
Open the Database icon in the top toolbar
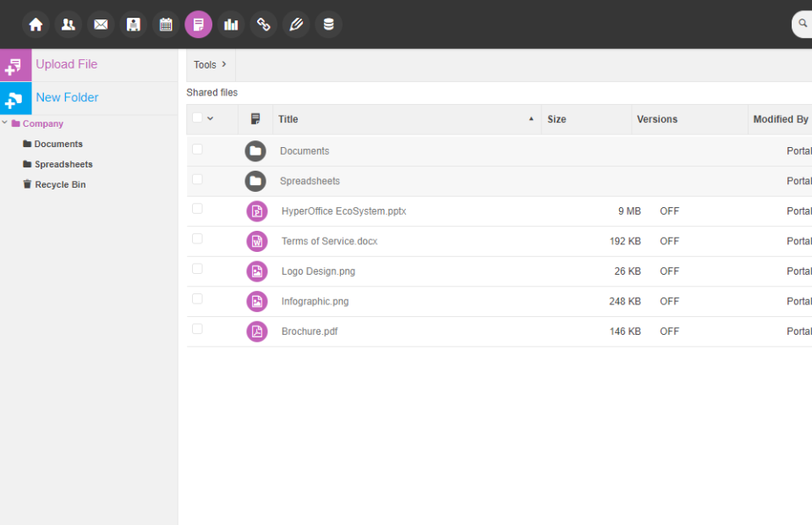click(328, 24)
